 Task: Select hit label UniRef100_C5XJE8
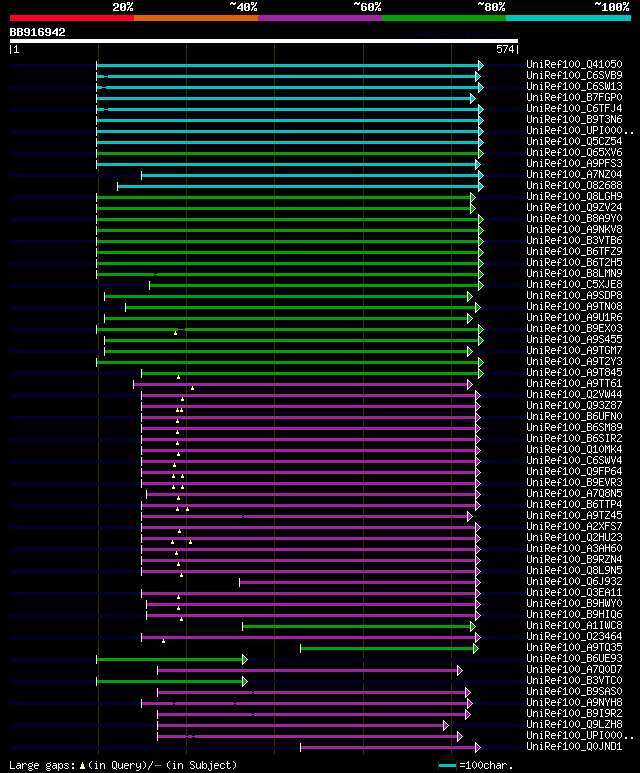click(574, 284)
